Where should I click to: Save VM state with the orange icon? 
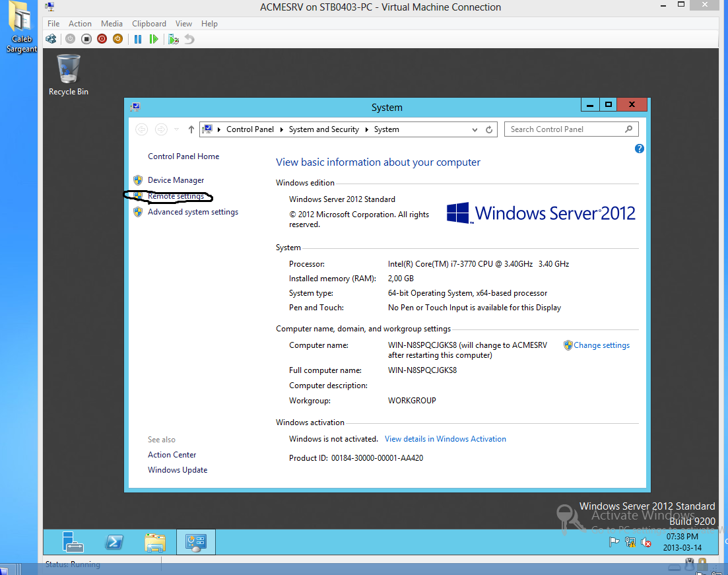[x=118, y=39]
